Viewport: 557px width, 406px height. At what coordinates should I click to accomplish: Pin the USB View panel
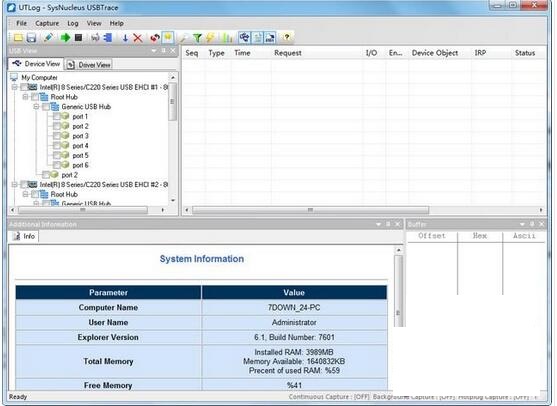coord(164,51)
